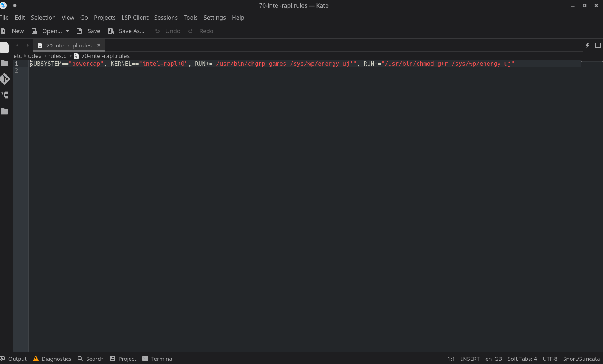Open the Tools menu
This screenshot has height=364, width=603.
[x=191, y=18]
